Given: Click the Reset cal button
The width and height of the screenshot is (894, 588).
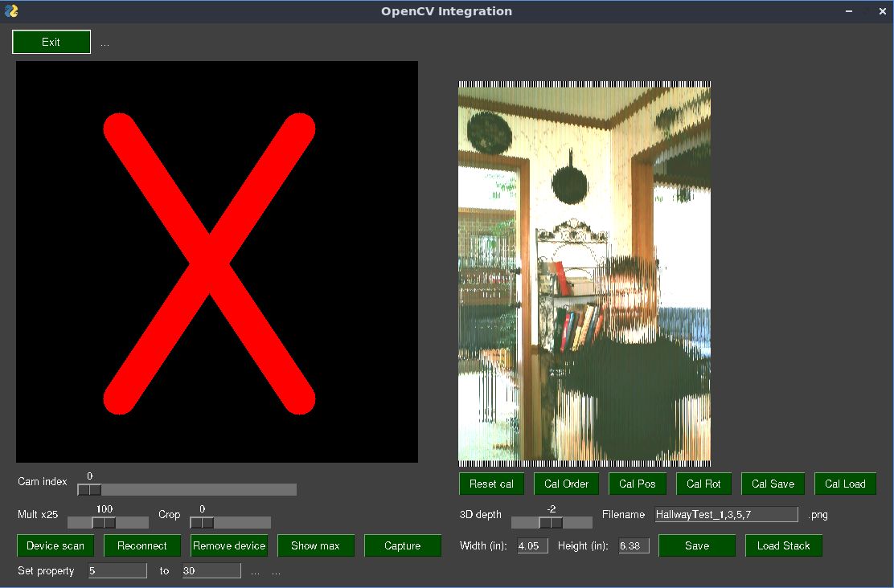Looking at the screenshot, I should click(x=491, y=484).
